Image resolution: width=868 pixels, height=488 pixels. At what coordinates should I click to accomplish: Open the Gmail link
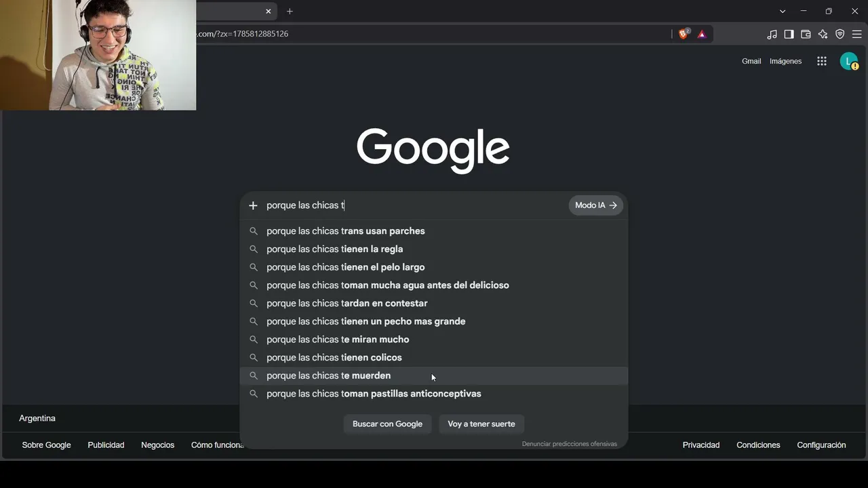pos(751,61)
